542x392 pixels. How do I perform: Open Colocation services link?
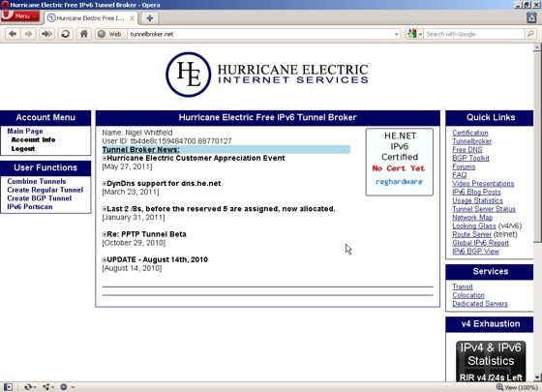468,295
